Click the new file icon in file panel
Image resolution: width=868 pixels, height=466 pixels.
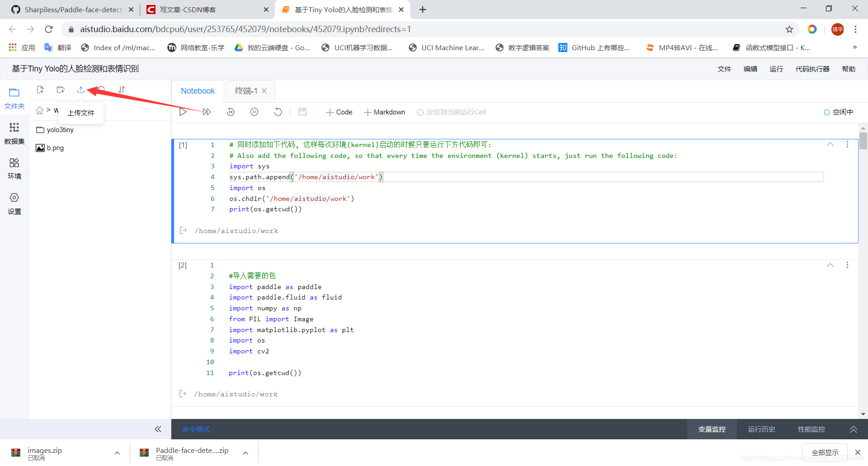(40, 90)
